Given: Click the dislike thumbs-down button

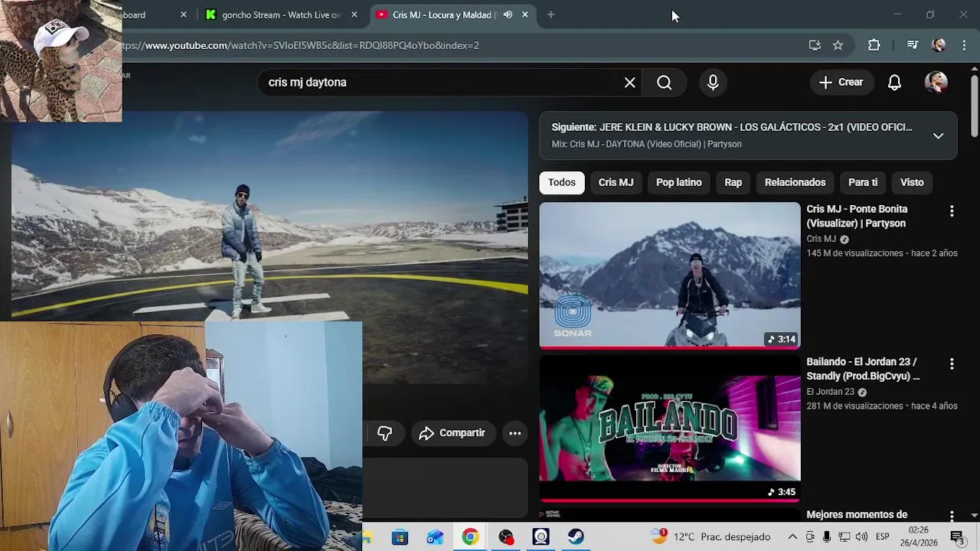Looking at the screenshot, I should [384, 433].
